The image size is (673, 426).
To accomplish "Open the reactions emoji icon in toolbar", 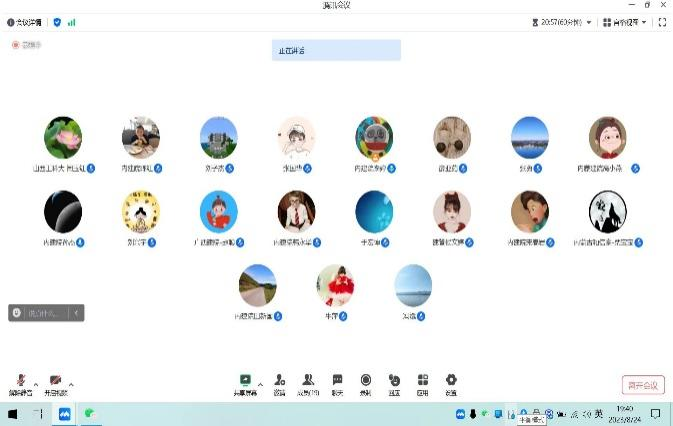I will 394,381.
